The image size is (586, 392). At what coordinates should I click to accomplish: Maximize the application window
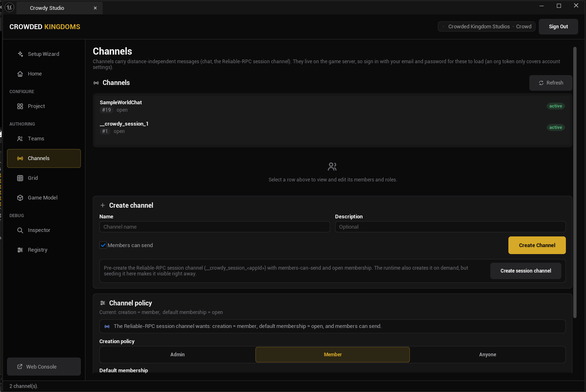pos(559,6)
